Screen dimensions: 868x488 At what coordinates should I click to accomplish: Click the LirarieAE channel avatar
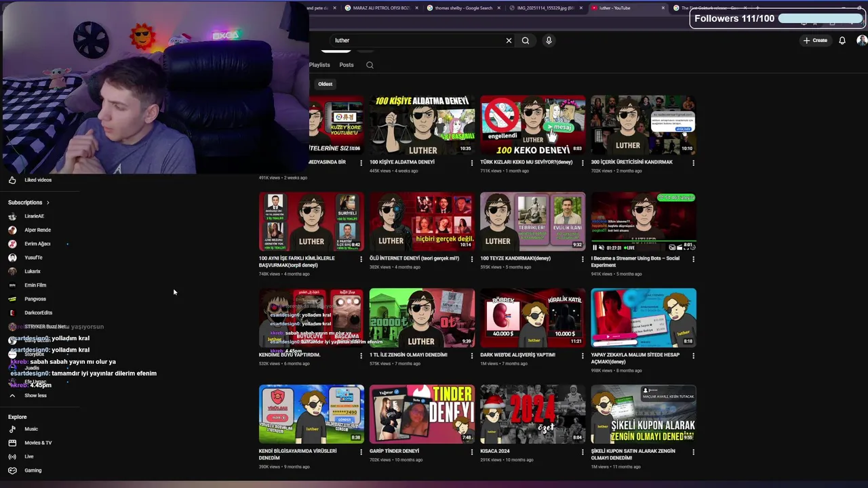[12, 216]
